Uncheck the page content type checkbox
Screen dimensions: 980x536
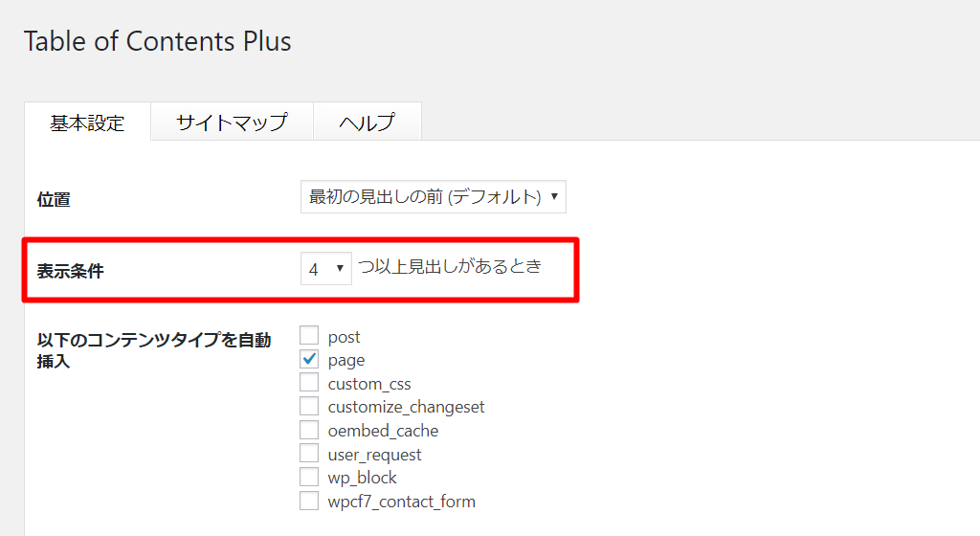coord(309,359)
